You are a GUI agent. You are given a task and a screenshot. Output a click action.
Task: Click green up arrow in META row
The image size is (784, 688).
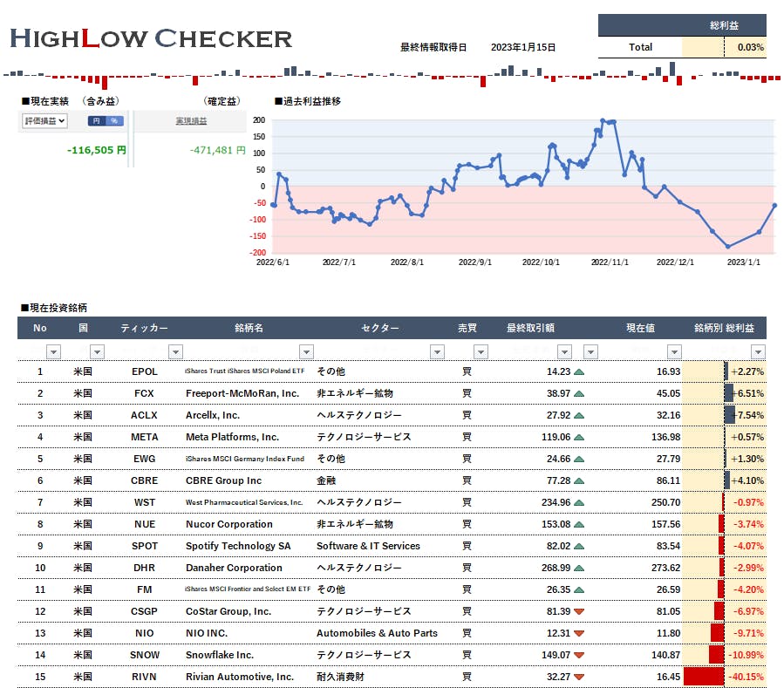[579, 437]
